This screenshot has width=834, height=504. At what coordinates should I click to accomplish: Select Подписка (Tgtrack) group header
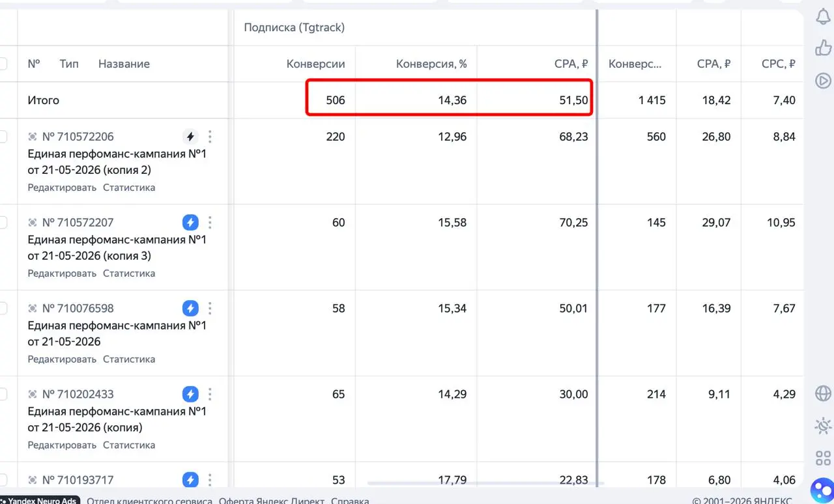click(295, 27)
